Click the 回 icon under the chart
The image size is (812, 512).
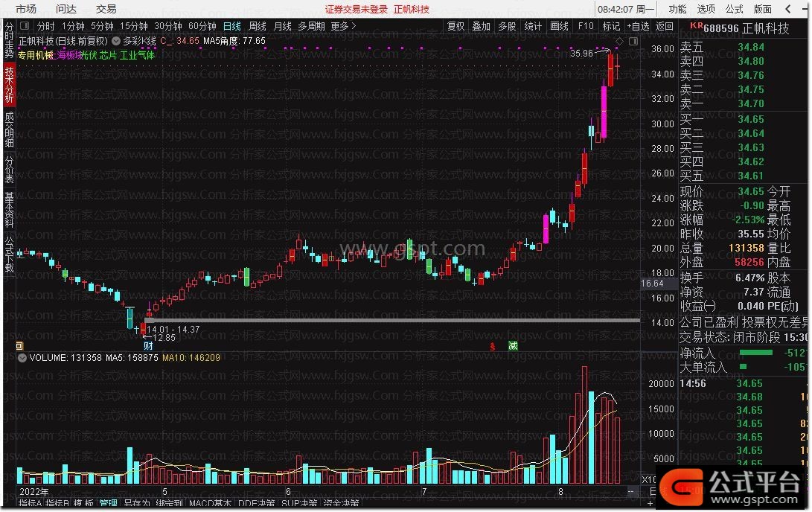[x=19, y=346]
